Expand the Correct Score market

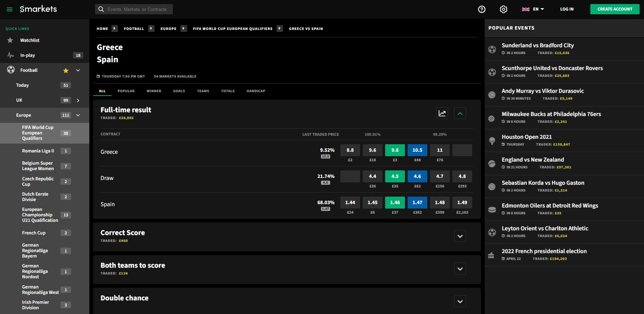pos(460,236)
